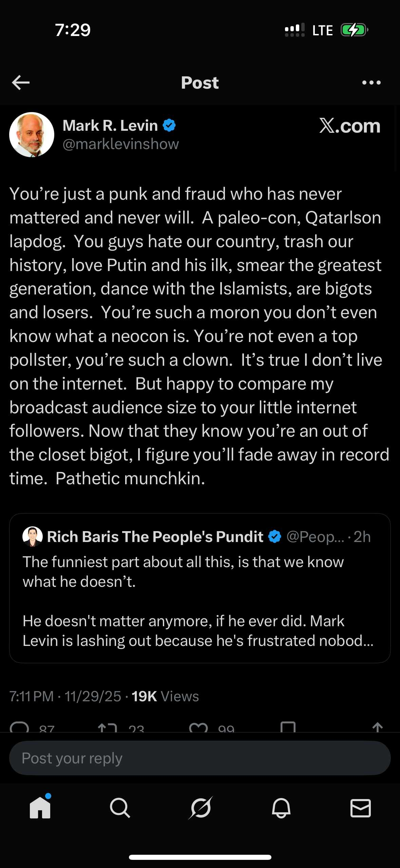Open the Messages envelope tab
The height and width of the screenshot is (868, 400).
coord(360,808)
